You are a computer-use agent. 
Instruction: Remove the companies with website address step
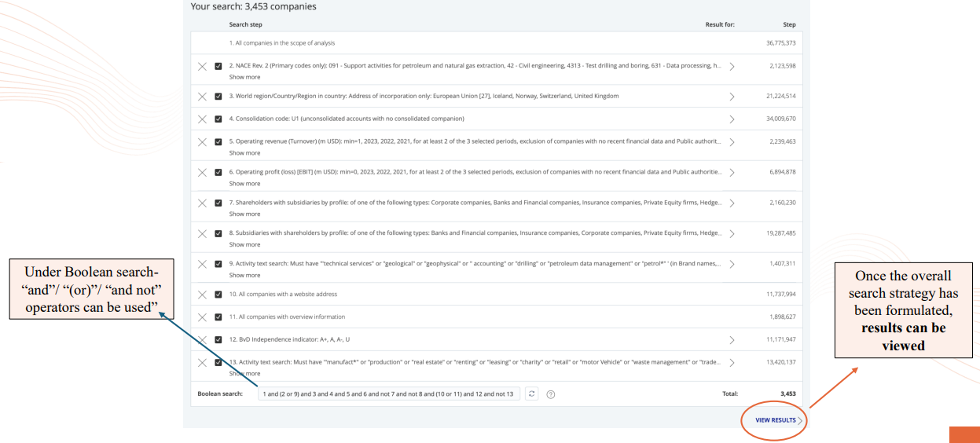pos(202,295)
